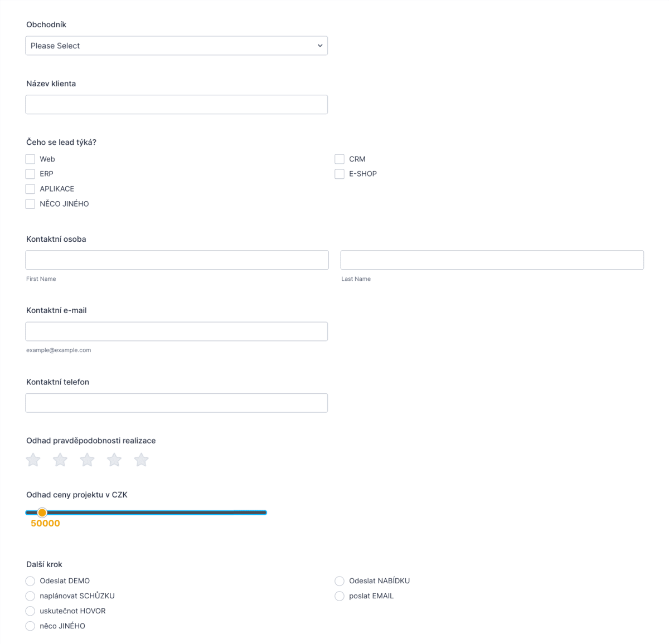Focus the First Name field under Kontaktní osoba

[x=176, y=260]
